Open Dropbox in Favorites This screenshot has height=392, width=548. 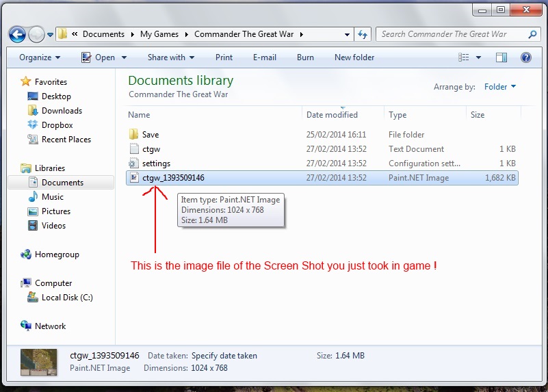[57, 125]
